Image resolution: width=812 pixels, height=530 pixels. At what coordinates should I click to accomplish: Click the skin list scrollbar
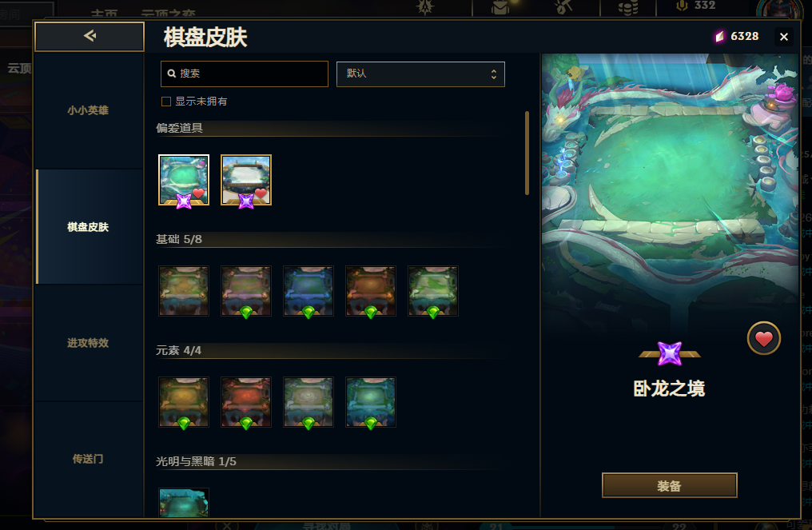[x=527, y=153]
